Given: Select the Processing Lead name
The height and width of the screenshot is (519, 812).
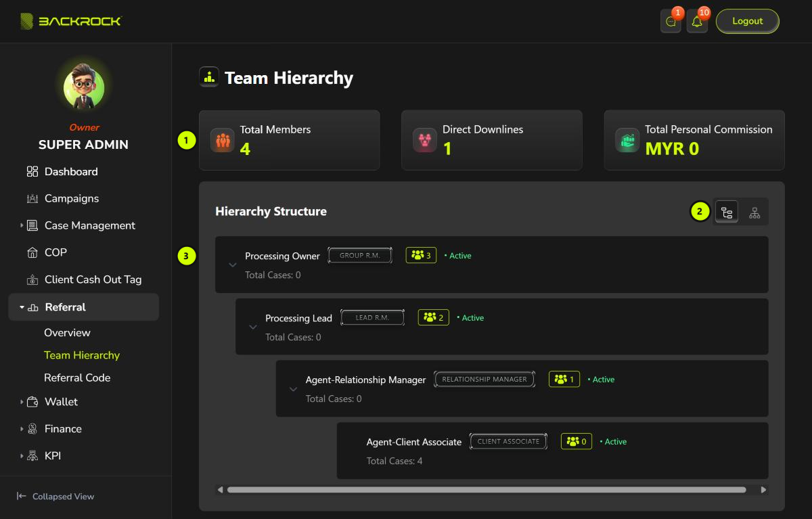Looking at the screenshot, I should click(298, 318).
